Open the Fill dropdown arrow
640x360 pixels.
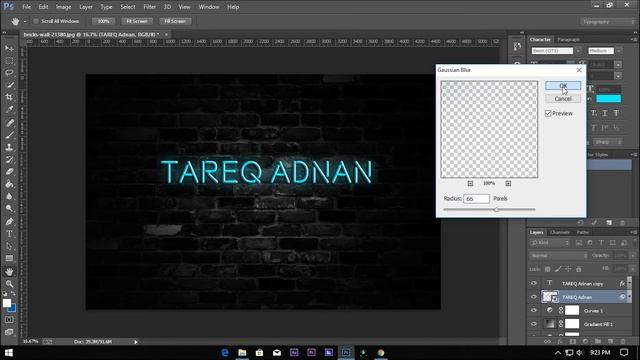coord(633,269)
